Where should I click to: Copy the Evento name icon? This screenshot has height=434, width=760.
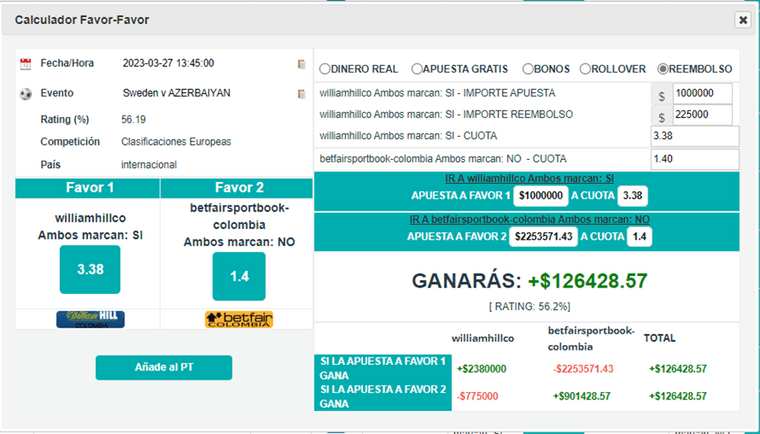click(x=301, y=94)
